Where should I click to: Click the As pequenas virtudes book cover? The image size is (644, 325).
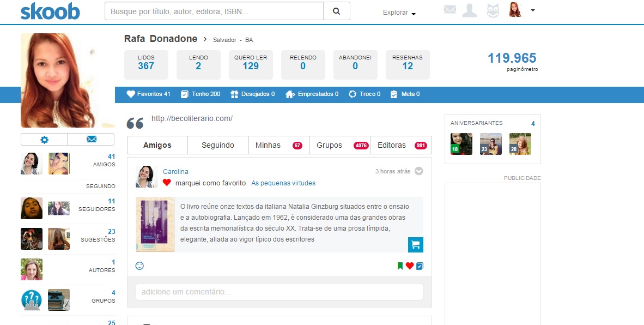155,225
